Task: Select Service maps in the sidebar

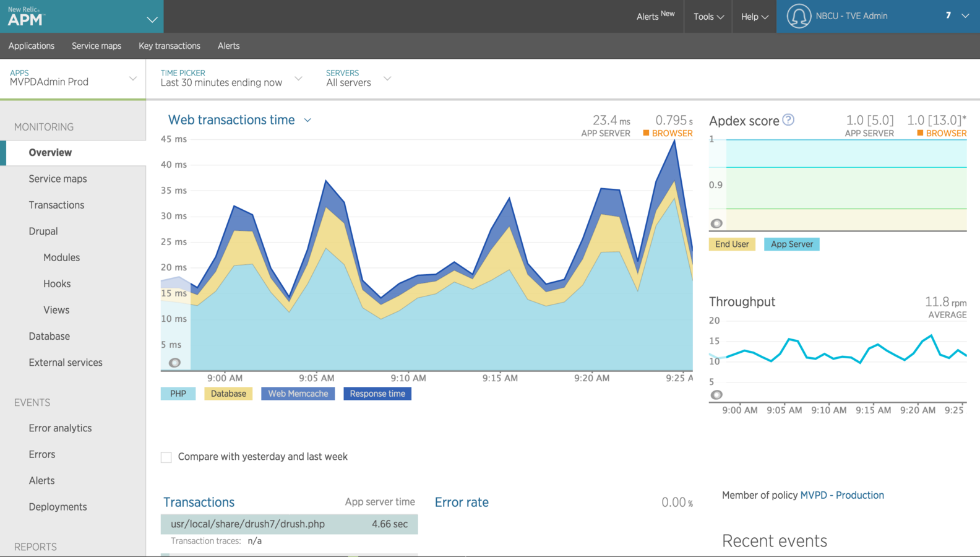Action: 58,179
